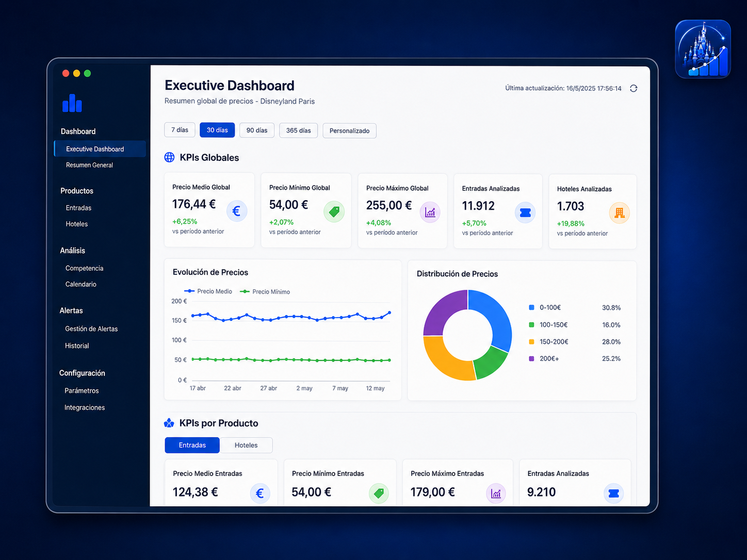The image size is (747, 560).
Task: Go to Gestión de Alertas page
Action: click(x=91, y=329)
